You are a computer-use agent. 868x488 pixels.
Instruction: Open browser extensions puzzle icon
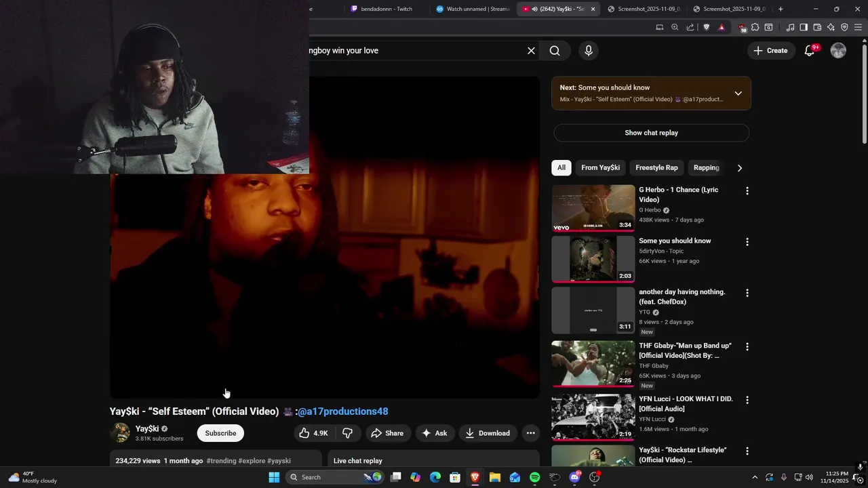pyautogui.click(x=755, y=27)
